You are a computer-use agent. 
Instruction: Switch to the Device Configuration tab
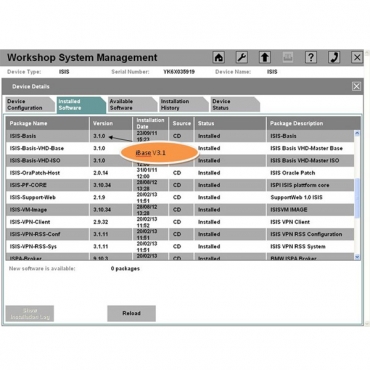pyautogui.click(x=30, y=105)
